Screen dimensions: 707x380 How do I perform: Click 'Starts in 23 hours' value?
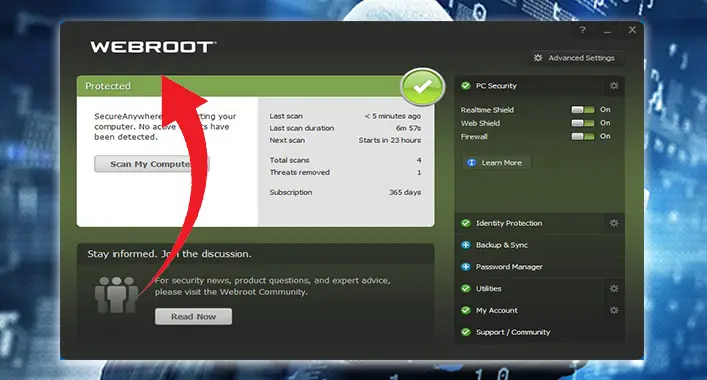[390, 140]
